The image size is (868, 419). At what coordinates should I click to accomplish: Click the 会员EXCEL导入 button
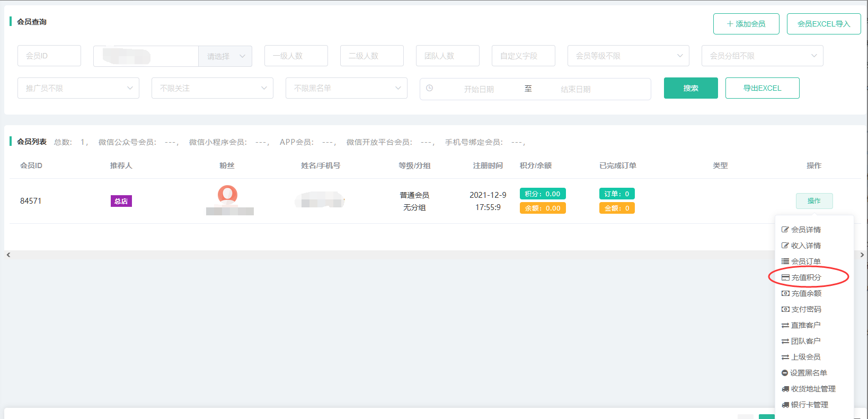tap(823, 24)
